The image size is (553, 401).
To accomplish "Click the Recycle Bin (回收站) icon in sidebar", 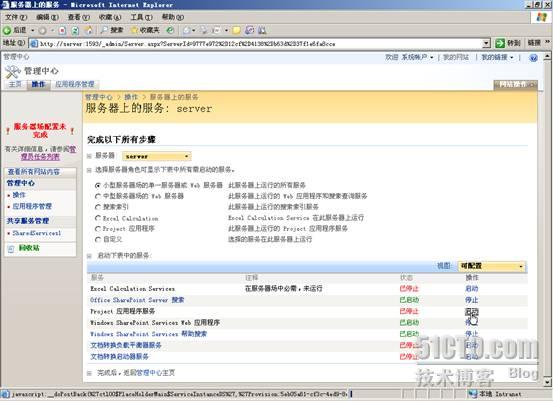I will 11,249.
